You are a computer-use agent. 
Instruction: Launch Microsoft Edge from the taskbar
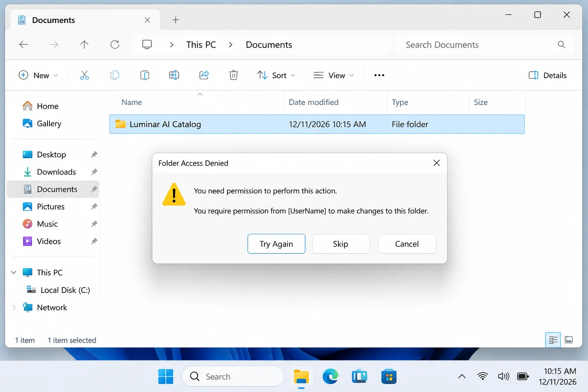(x=330, y=377)
